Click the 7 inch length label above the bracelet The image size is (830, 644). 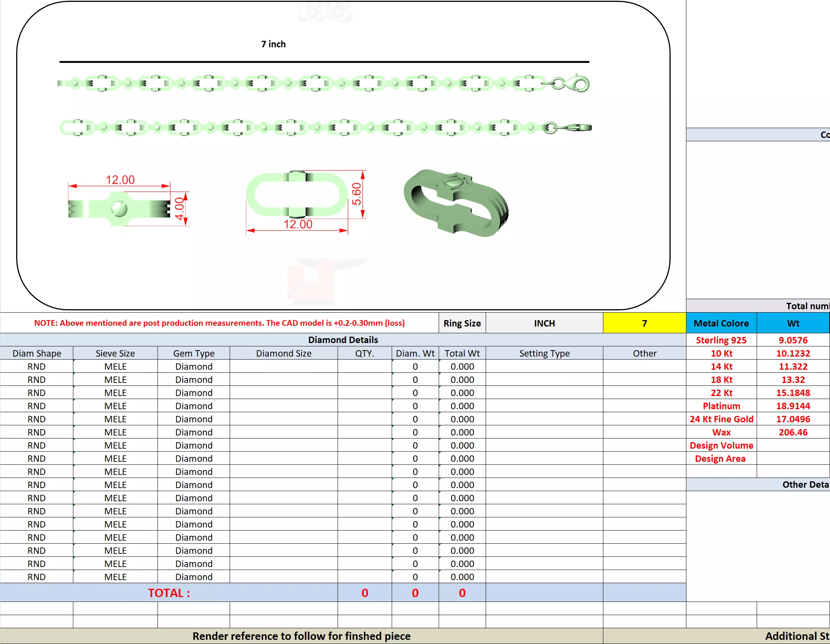(x=273, y=44)
